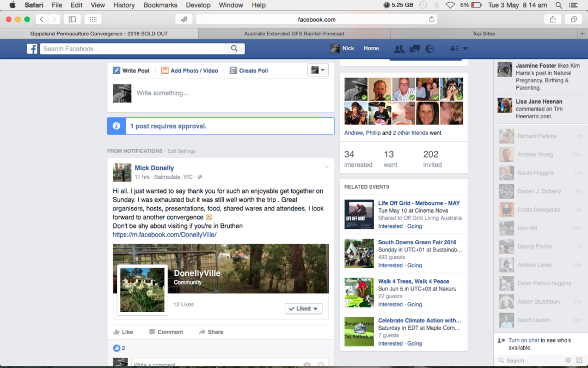
Task: Open Friend Requests icon in Facebook bar
Action: pyautogui.click(x=400, y=49)
